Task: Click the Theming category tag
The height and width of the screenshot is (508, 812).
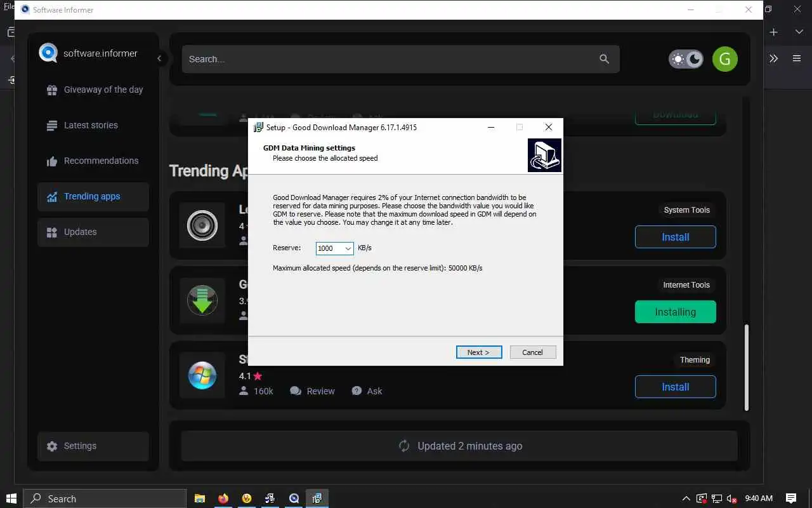Action: point(695,360)
